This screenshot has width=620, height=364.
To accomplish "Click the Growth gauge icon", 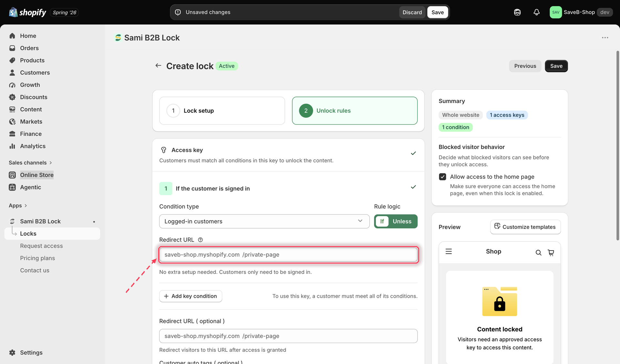I will (x=12, y=85).
